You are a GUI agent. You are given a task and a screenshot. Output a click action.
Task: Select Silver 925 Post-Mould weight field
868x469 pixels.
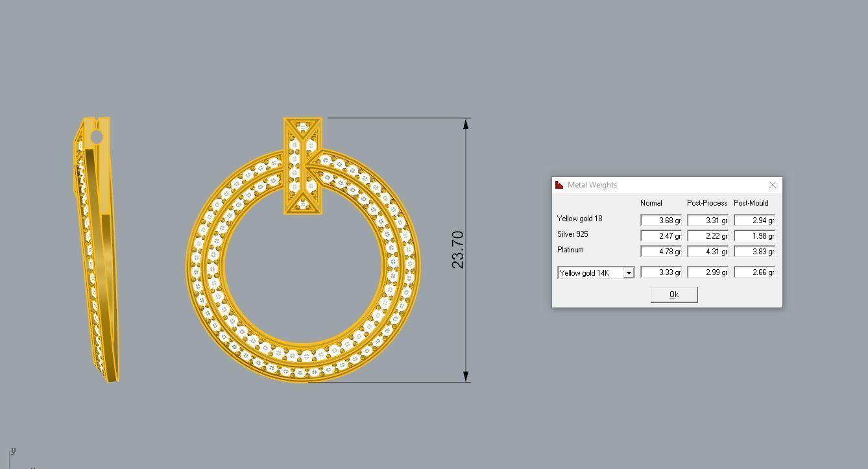754,236
